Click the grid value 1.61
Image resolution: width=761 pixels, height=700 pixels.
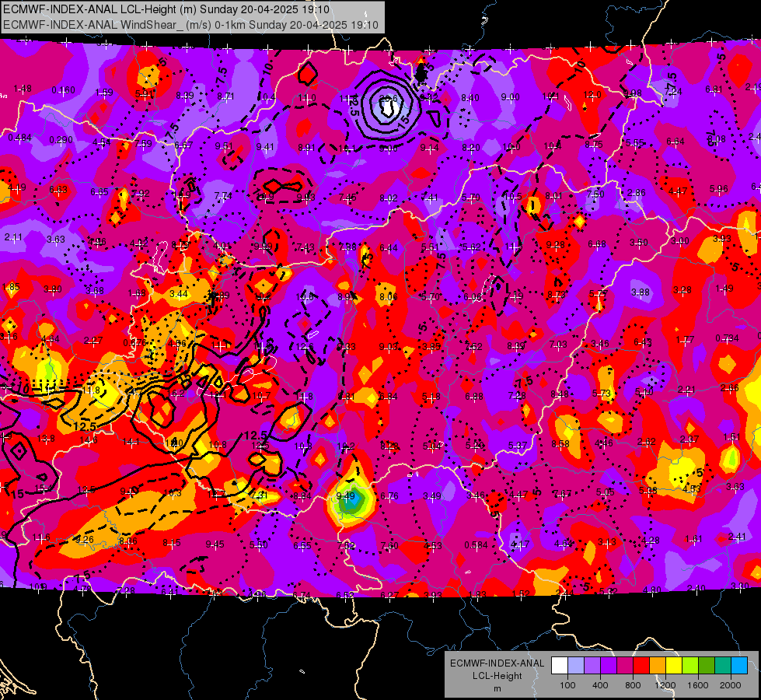pyautogui.click(x=694, y=539)
